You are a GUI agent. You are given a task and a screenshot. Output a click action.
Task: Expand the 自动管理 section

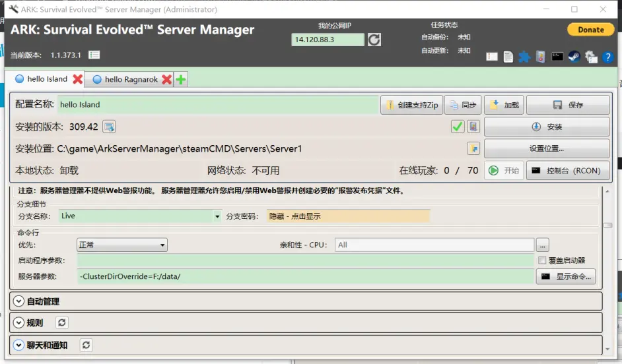[x=18, y=301]
